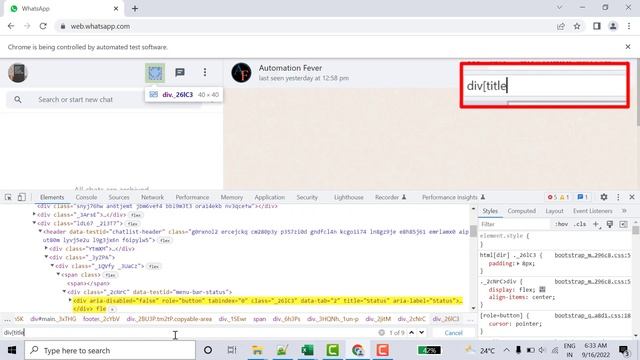Image resolution: width=640 pixels, height=360 pixels.
Task: Switch to the Computed styles tab
Action: pos(521,211)
